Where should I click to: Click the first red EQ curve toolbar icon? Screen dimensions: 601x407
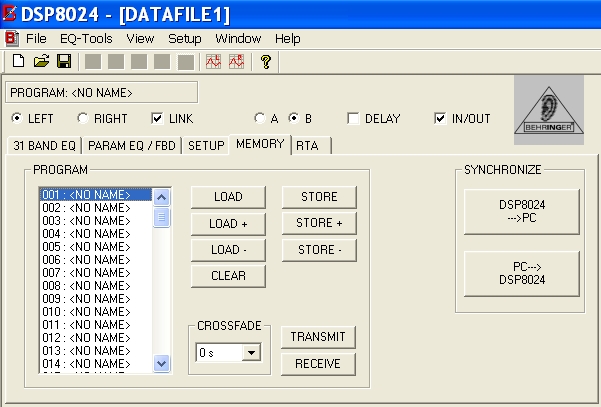tap(213, 61)
